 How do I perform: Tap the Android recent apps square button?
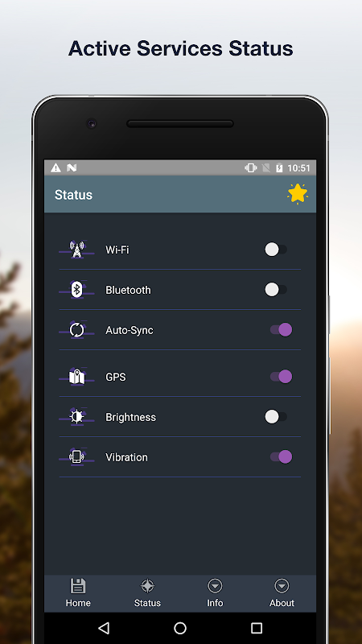[257, 628]
